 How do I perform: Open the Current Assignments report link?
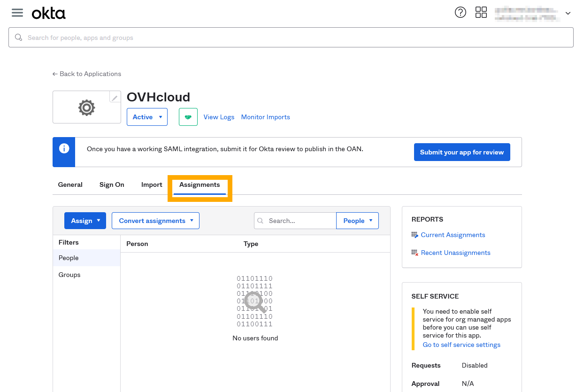453,235
